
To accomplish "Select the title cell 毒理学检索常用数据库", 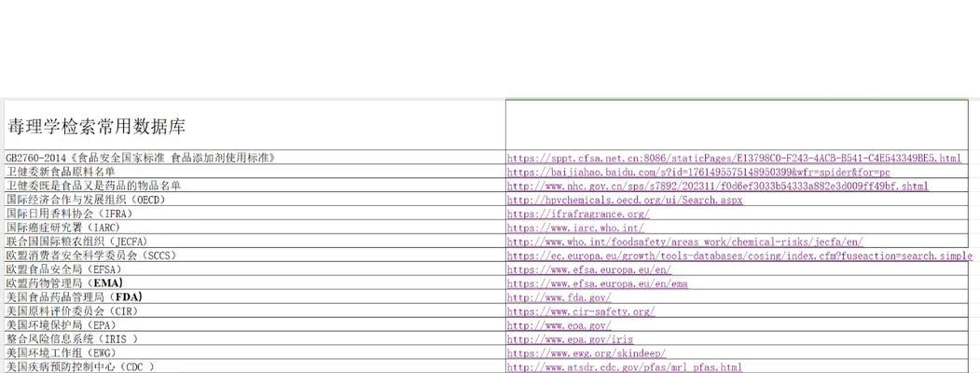I will 255,125.
